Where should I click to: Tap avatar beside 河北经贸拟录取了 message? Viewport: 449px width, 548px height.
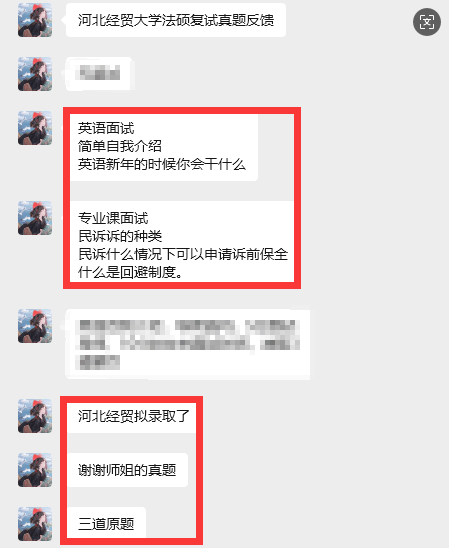(35, 416)
